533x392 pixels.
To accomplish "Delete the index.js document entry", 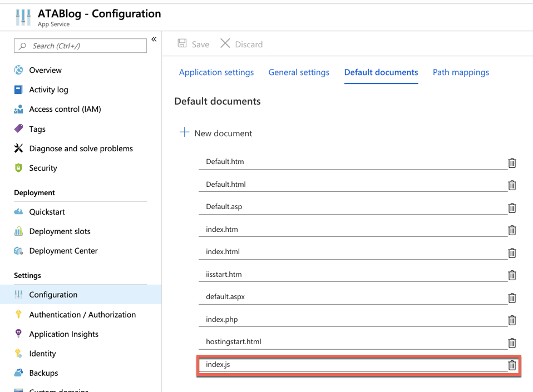I will [512, 365].
